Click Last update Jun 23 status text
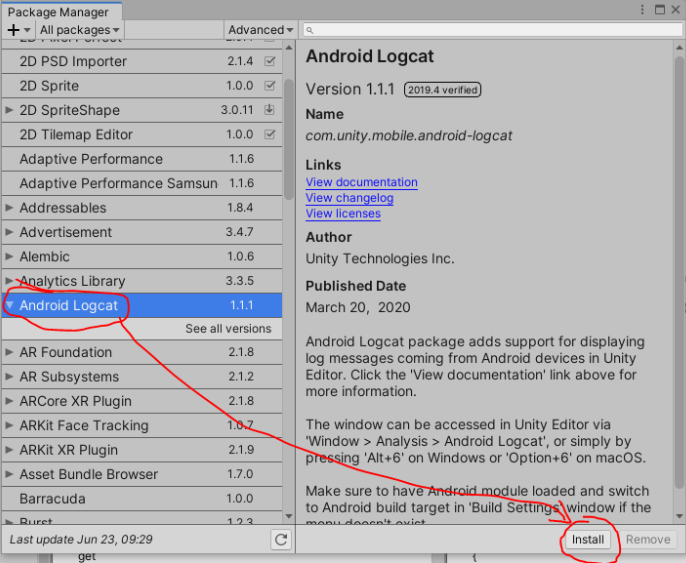Viewport: 686px width, 563px height. point(81,539)
